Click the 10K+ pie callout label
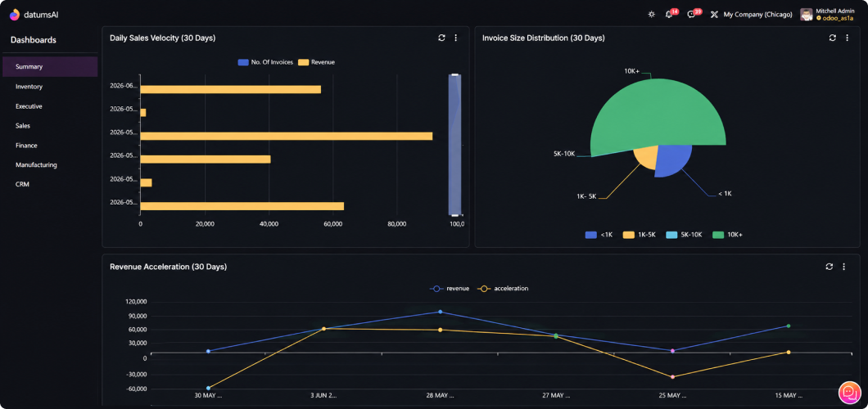The height and width of the screenshot is (409, 868). [x=631, y=70]
